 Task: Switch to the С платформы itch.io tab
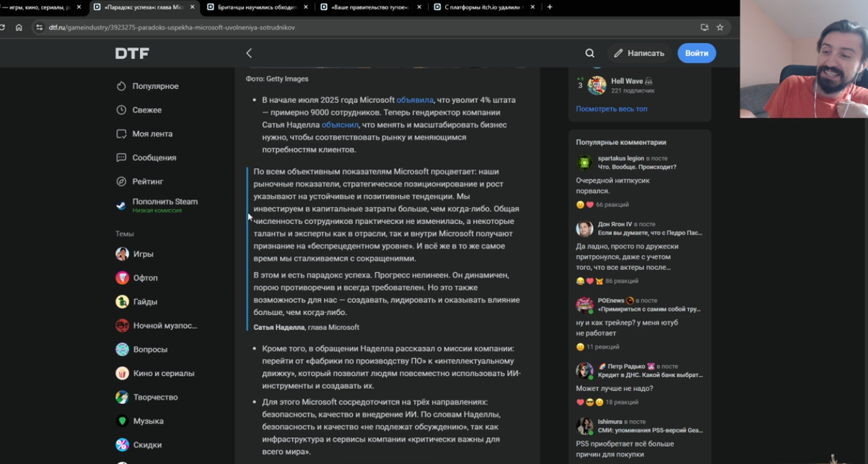tap(484, 7)
